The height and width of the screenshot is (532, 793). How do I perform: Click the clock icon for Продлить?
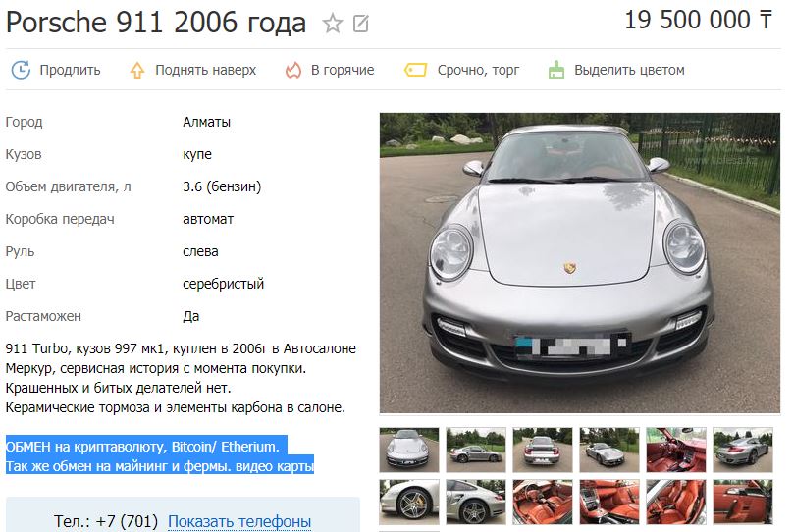point(21,70)
